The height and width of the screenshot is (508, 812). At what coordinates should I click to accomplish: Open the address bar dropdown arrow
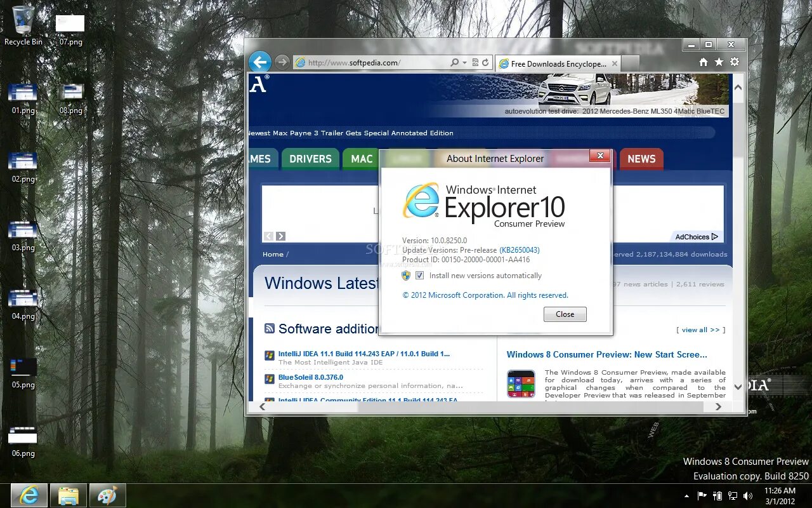(464, 63)
